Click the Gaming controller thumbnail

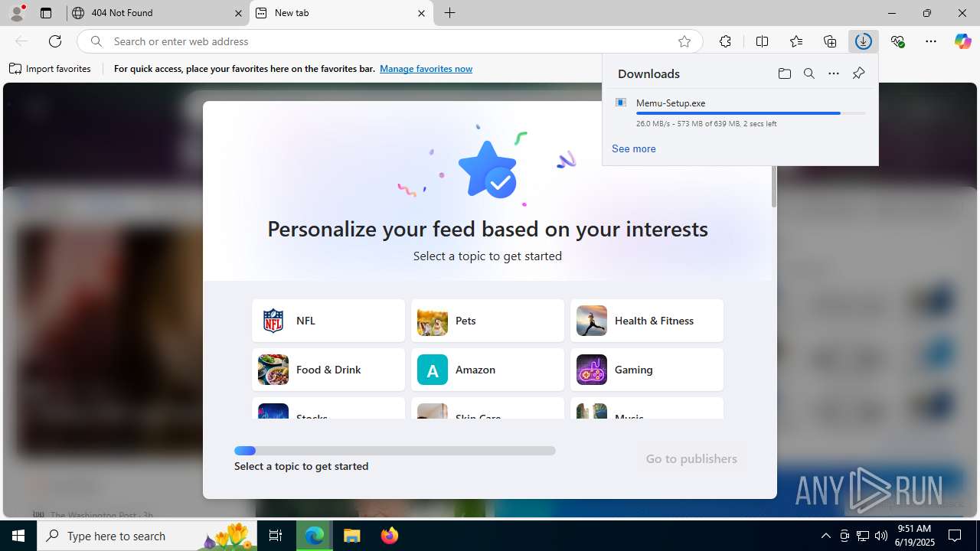click(x=592, y=370)
